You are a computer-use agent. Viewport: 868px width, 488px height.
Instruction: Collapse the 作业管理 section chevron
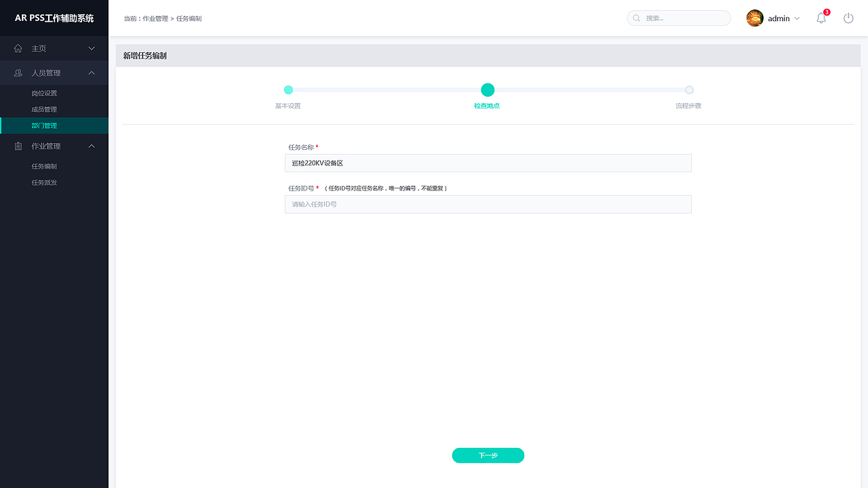coord(92,146)
